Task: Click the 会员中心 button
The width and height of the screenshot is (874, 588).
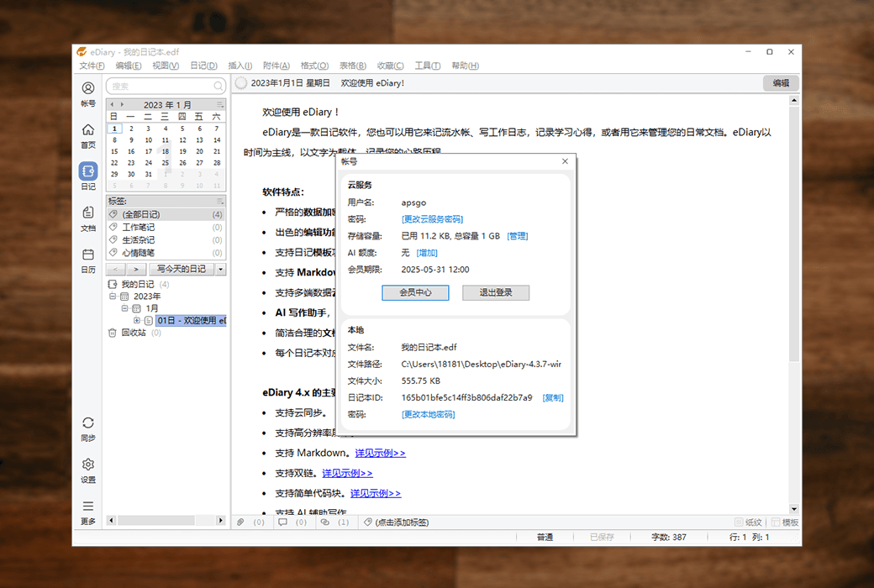Action: 415,292
